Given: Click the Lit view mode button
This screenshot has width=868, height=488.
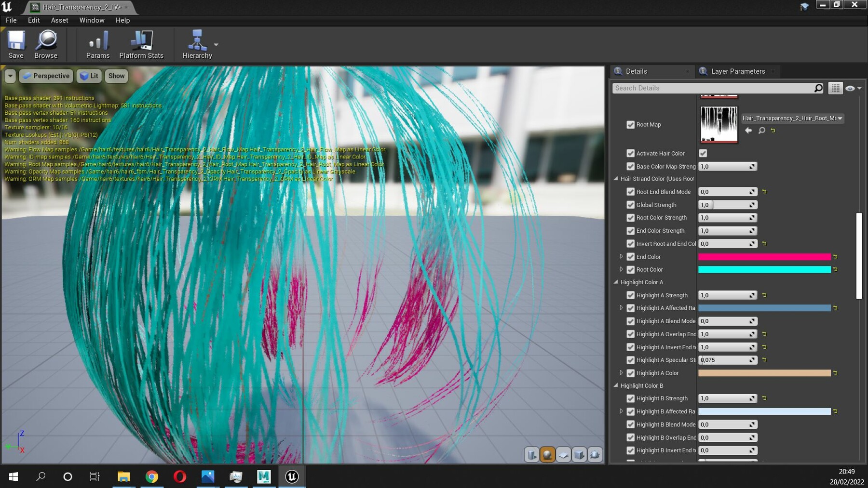Looking at the screenshot, I should coord(89,76).
